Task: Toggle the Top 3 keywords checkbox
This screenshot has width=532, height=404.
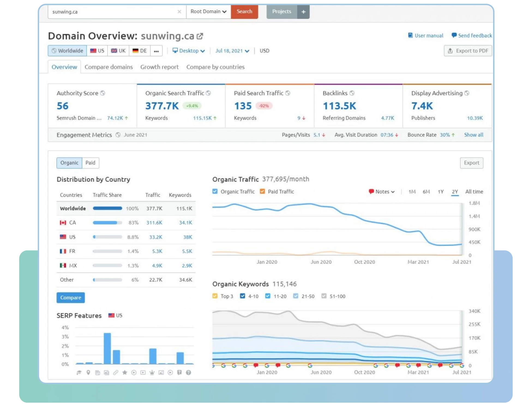Action: pyautogui.click(x=215, y=296)
